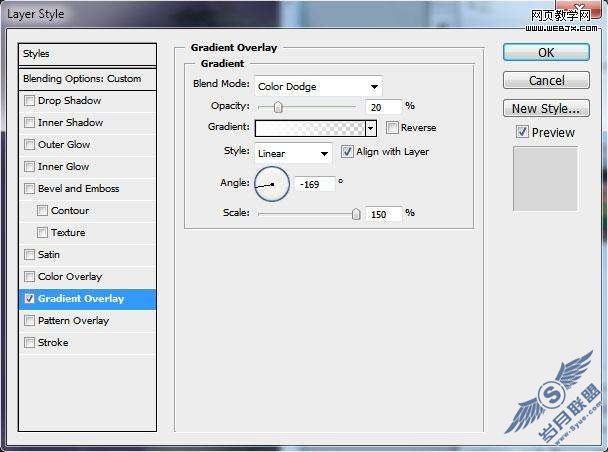Toggle the Color Overlay checkbox
The image size is (608, 452).
(29, 277)
